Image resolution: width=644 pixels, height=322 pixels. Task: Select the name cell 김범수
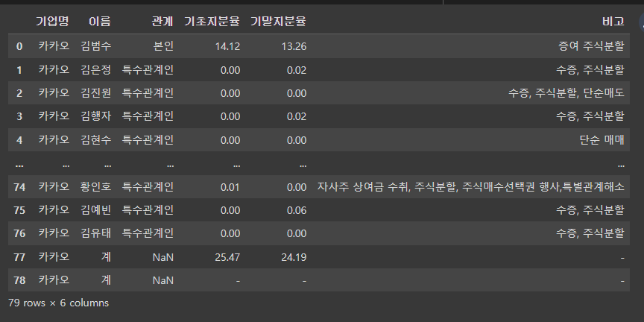(x=95, y=46)
